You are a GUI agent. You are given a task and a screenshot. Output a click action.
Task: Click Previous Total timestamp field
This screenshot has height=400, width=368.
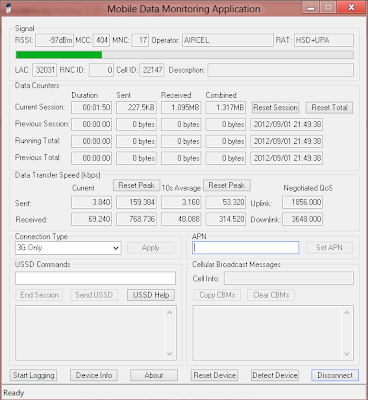click(x=286, y=158)
